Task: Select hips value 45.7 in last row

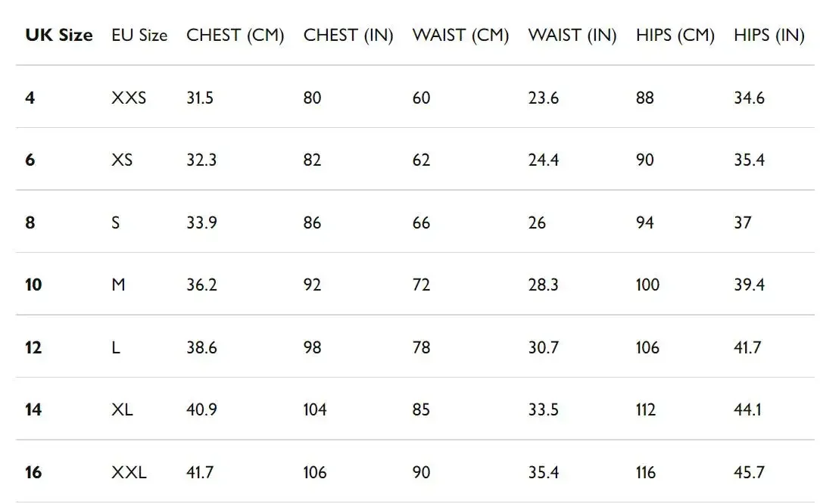Action: [749, 473]
